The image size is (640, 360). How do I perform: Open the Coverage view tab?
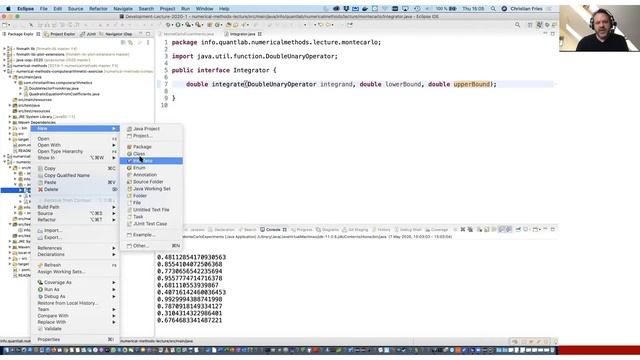click(x=437, y=230)
